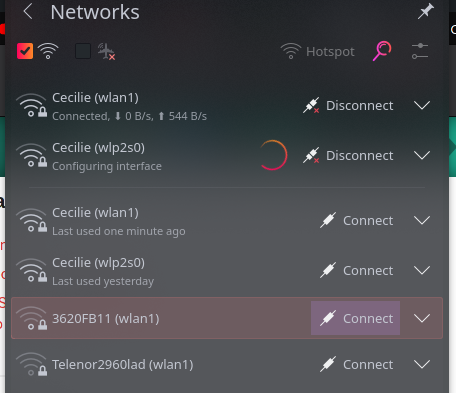The height and width of the screenshot is (393, 456).
Task: Disable the Wi-Fi checkbox
Action: 25,51
